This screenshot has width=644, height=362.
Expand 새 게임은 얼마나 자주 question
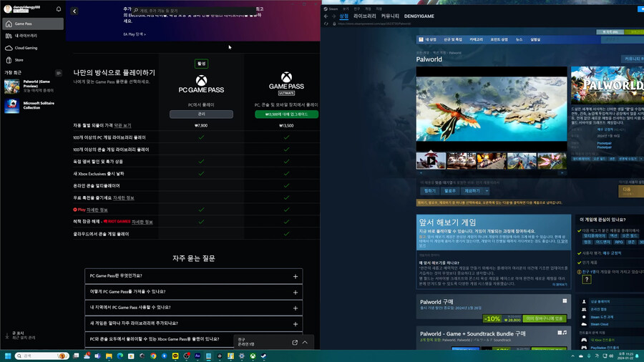click(193, 323)
